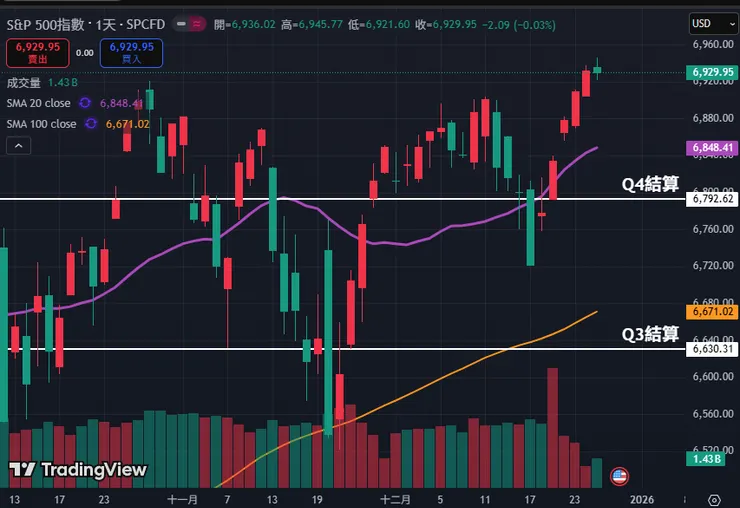This screenshot has width=740, height=508.
Task: Select the Q3結算 text annotation
Action: tap(650, 334)
